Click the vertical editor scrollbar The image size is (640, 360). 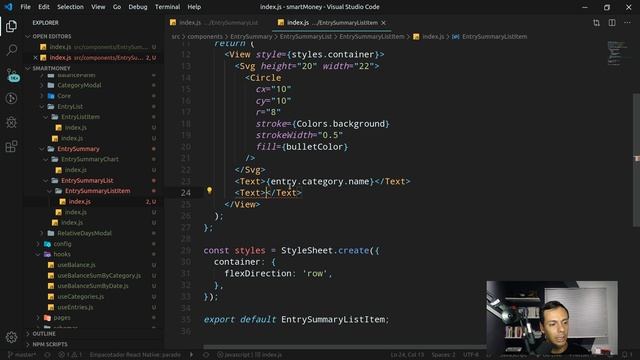[x=636, y=159]
